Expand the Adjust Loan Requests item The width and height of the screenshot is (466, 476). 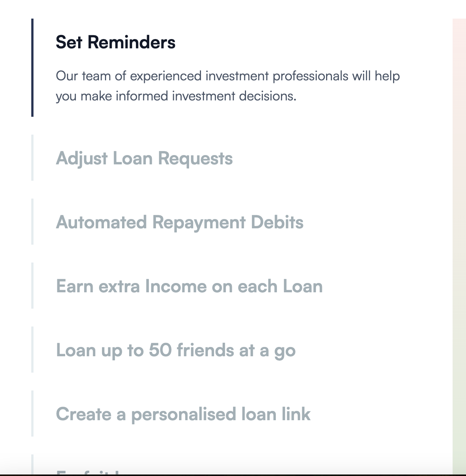tap(144, 158)
